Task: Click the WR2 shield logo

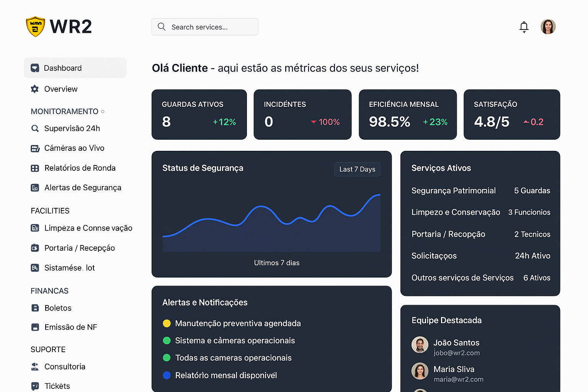Action: coord(36,26)
